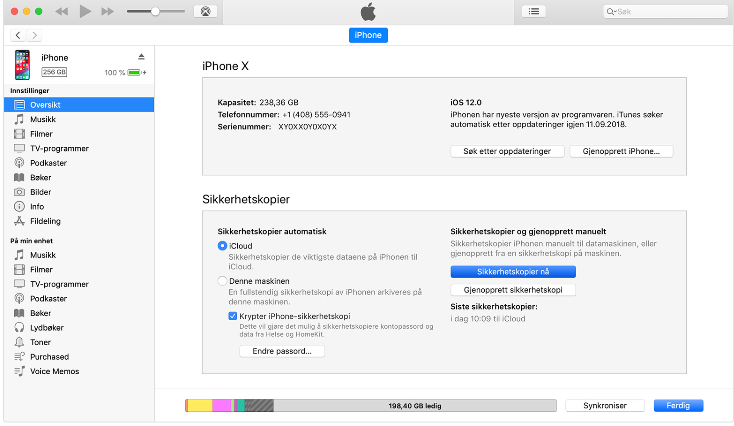
Task: Click Søk etter oppdateringer button
Action: pyautogui.click(x=507, y=151)
